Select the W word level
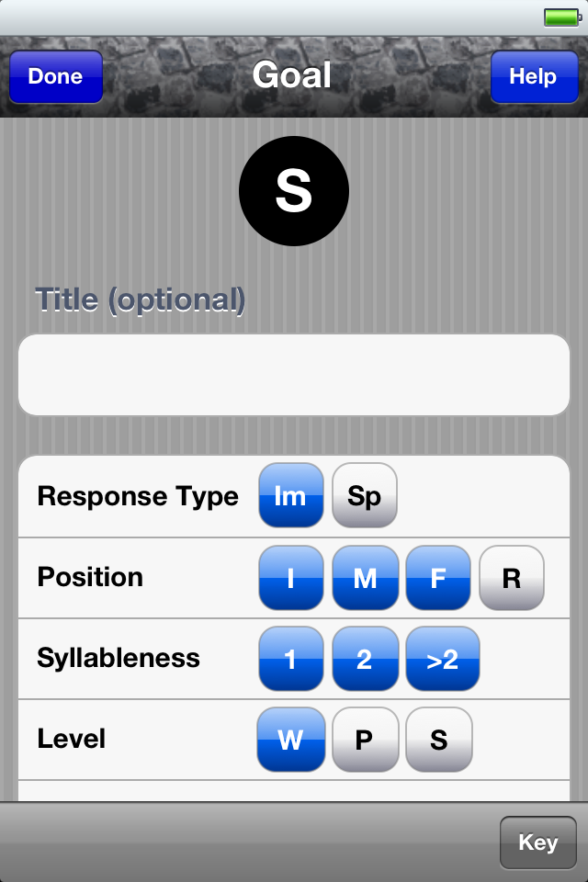 tap(291, 740)
